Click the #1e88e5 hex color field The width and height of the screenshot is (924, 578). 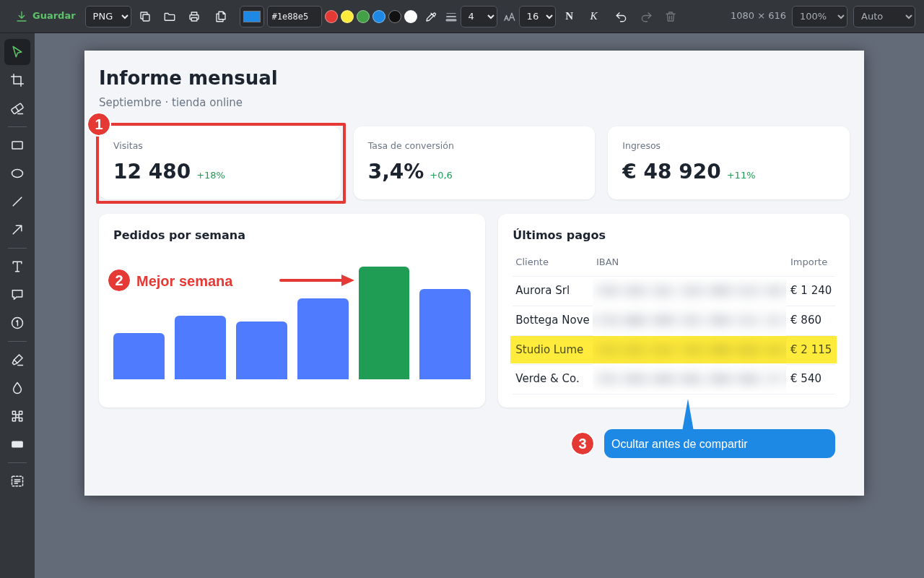point(295,17)
